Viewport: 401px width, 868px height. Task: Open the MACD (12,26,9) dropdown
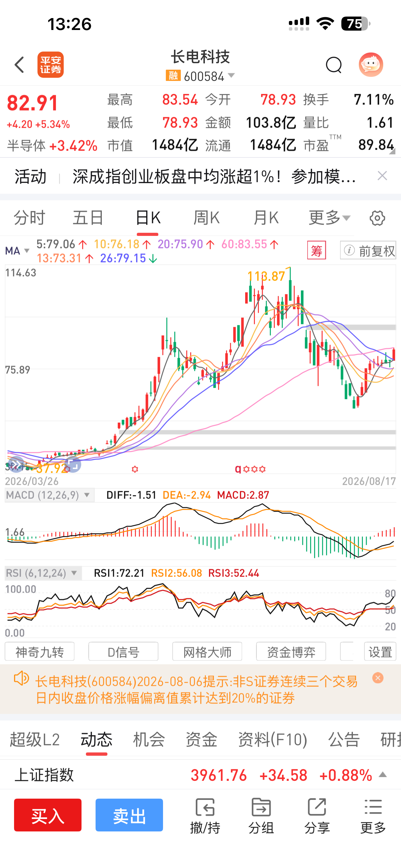pos(49,495)
